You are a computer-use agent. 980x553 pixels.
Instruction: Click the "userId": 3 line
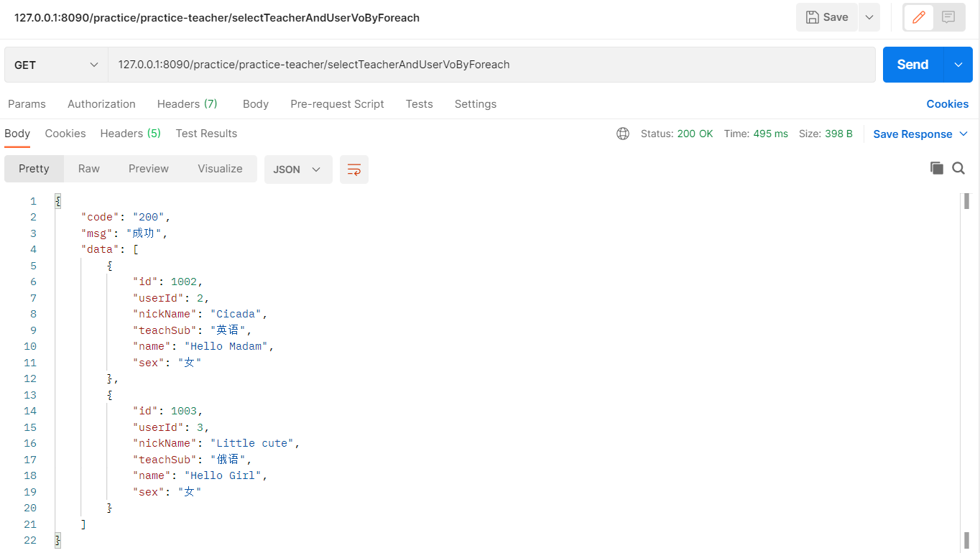[171, 427]
